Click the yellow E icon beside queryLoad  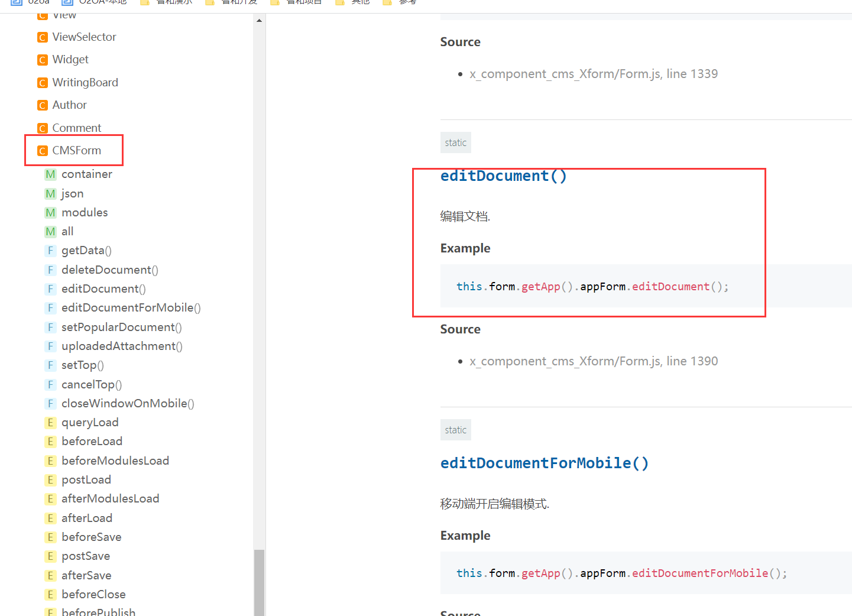pyautogui.click(x=51, y=423)
